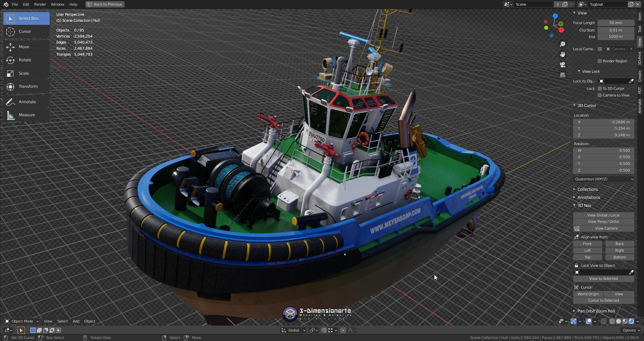The image size is (644, 341).
Task: Switch perspective/orthographic with grid icon
Action: [x=563, y=75]
